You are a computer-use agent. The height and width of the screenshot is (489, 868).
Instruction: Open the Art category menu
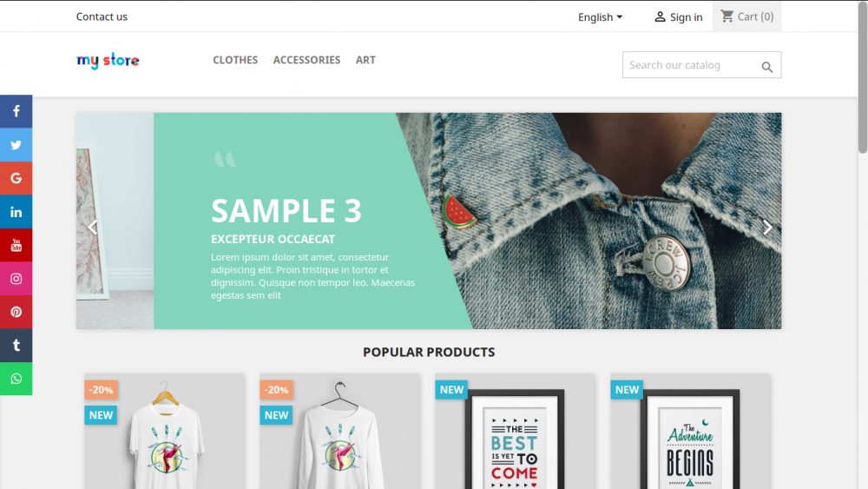coord(365,60)
